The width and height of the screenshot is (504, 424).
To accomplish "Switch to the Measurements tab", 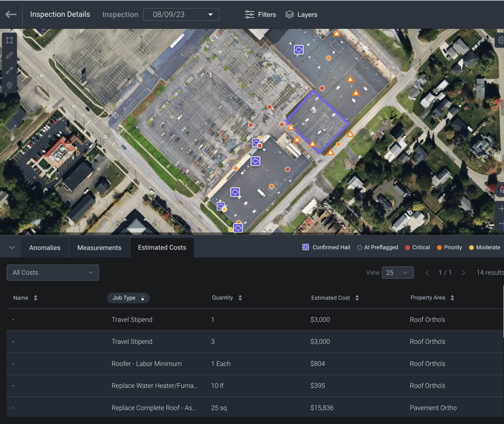I will coord(99,247).
